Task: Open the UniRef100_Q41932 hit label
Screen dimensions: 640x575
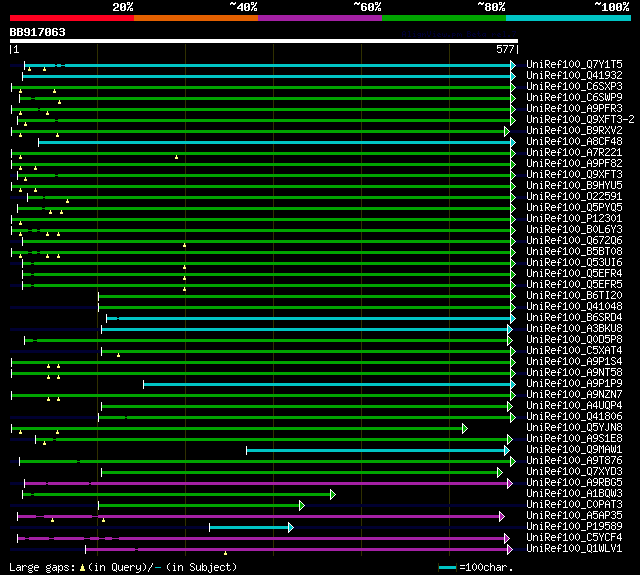Action: click(x=574, y=75)
